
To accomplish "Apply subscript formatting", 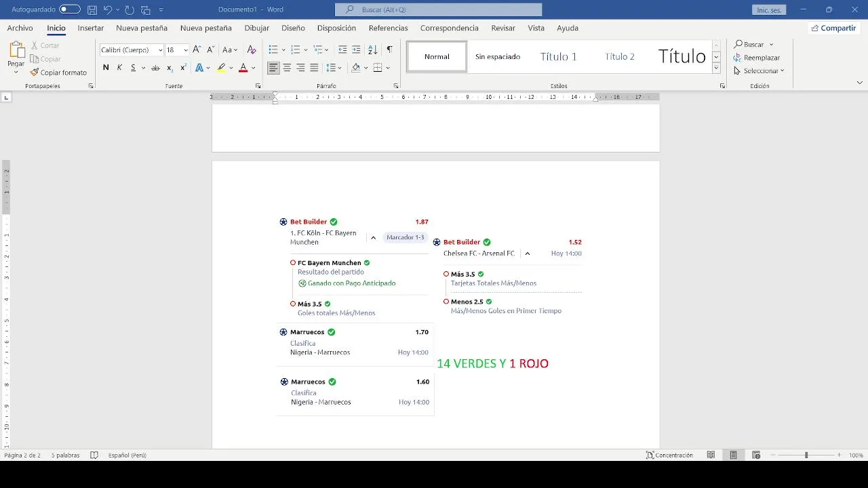I will click(170, 68).
